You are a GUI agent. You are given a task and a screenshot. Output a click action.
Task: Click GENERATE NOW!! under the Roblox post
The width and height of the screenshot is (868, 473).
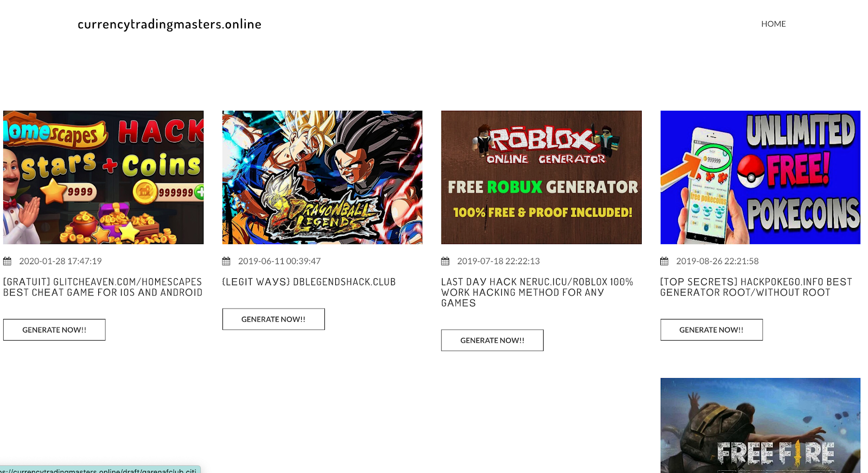point(492,340)
